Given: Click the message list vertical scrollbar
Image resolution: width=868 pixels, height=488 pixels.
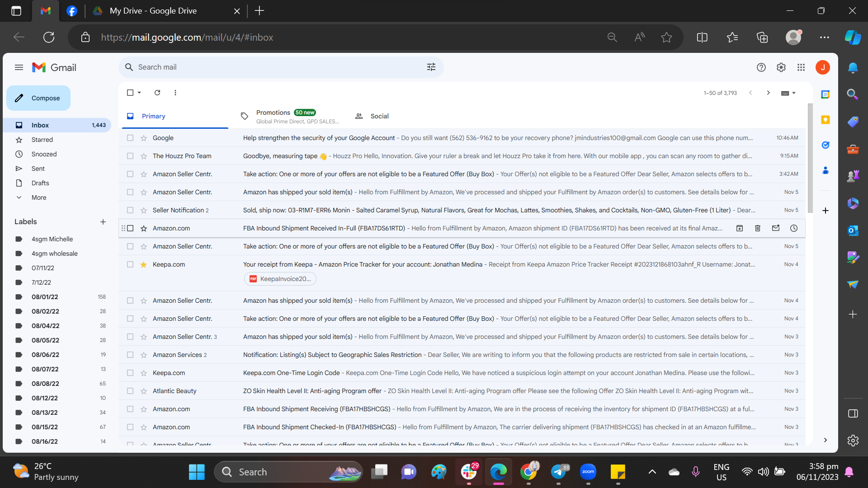Looking at the screenshot, I should click(810, 158).
